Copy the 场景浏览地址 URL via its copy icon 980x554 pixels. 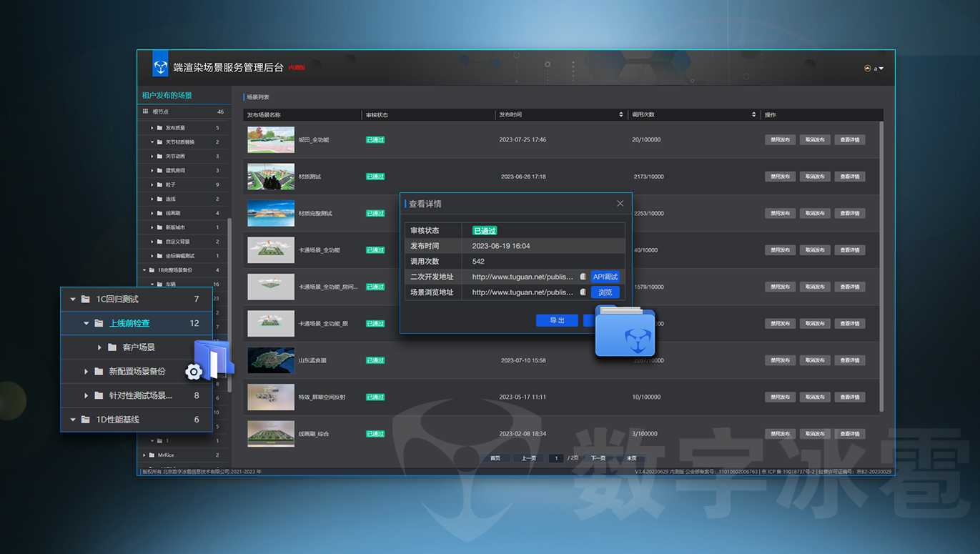[x=583, y=292]
